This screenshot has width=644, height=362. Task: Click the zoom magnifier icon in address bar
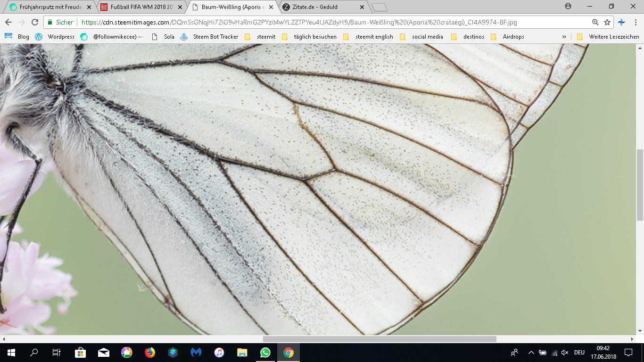(595, 22)
